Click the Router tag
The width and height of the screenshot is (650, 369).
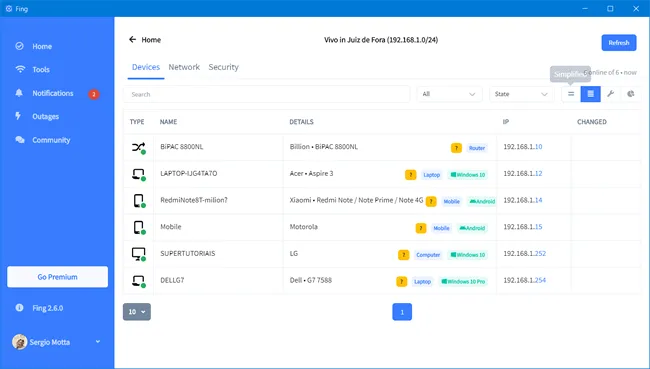coord(477,148)
